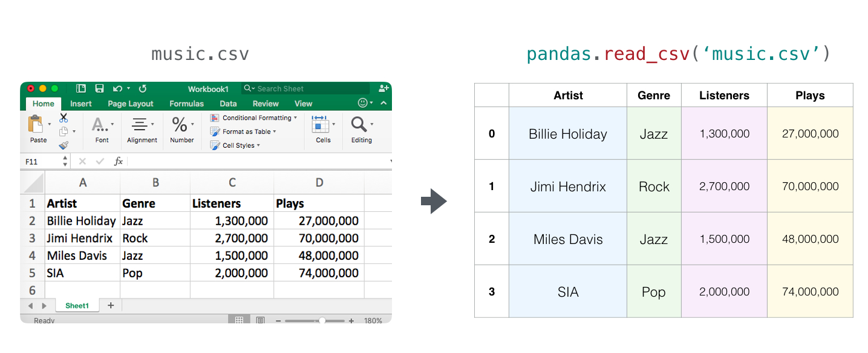The height and width of the screenshot is (353, 868).
Task: Add a new sheet with the plus button
Action: pyautogui.click(x=111, y=305)
